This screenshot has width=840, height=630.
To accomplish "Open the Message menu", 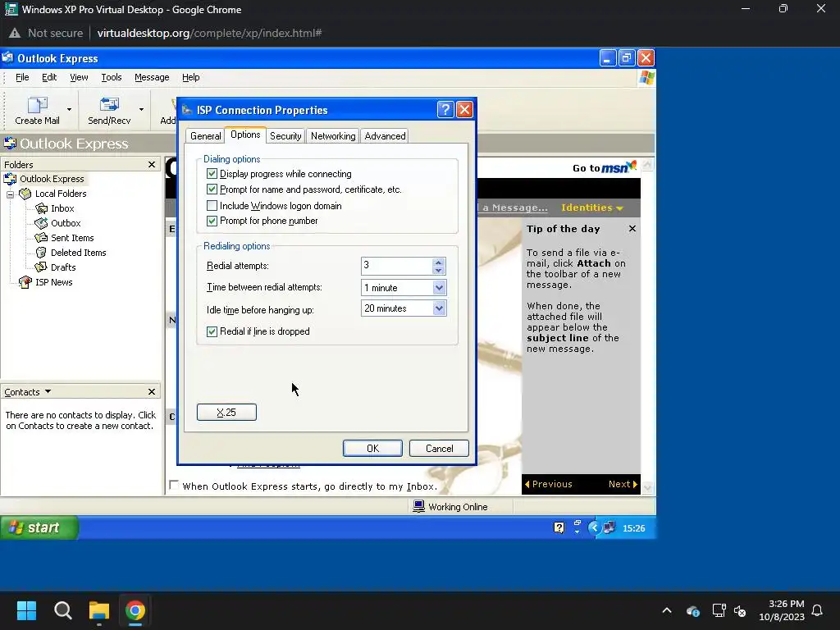I will pyautogui.click(x=152, y=77).
